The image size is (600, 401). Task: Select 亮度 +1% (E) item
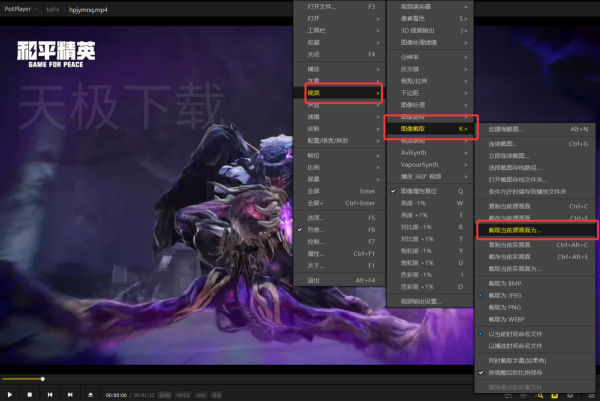(x=430, y=215)
